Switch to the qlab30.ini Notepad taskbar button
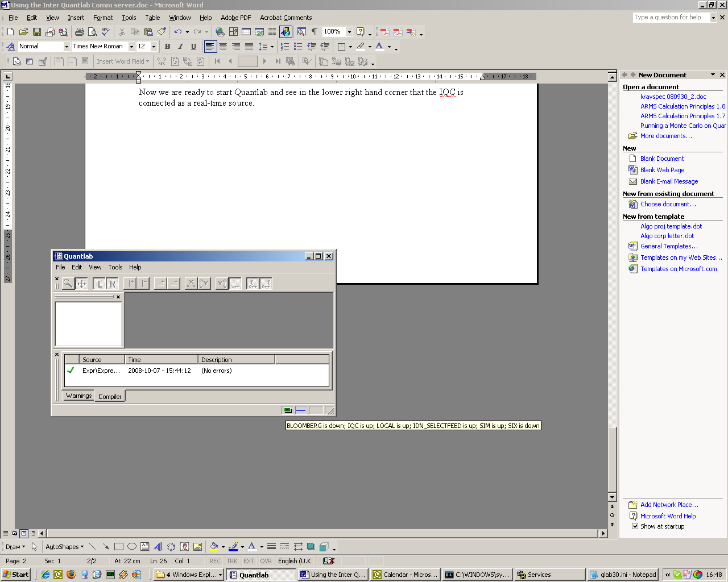The width and height of the screenshot is (728, 582). [623, 575]
